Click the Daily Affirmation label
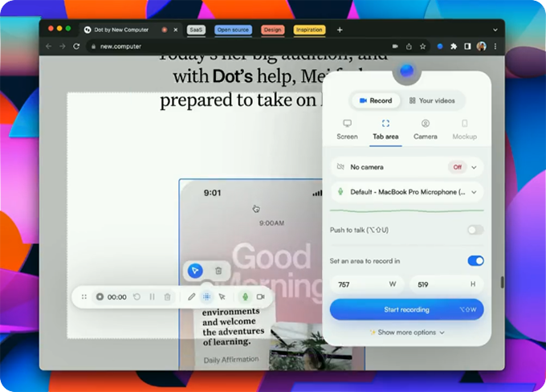 click(x=231, y=360)
